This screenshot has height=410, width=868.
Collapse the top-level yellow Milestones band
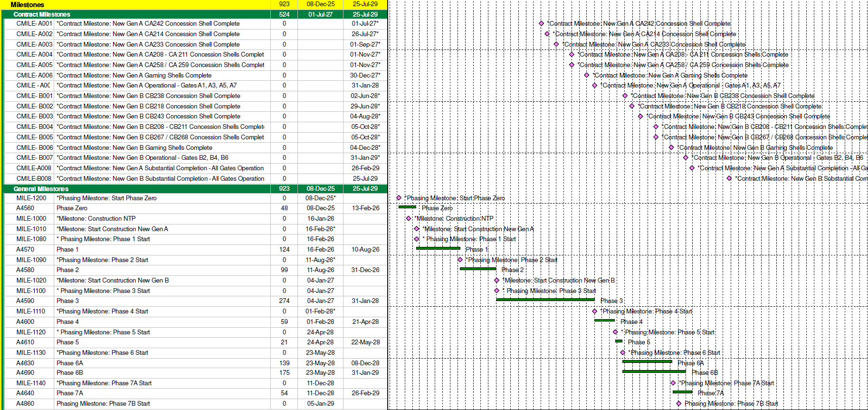27,4
